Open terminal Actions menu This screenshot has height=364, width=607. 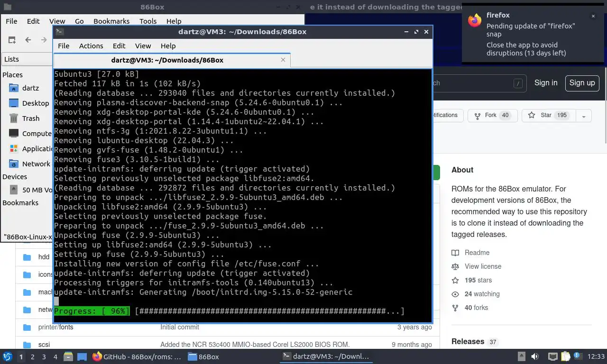click(91, 46)
